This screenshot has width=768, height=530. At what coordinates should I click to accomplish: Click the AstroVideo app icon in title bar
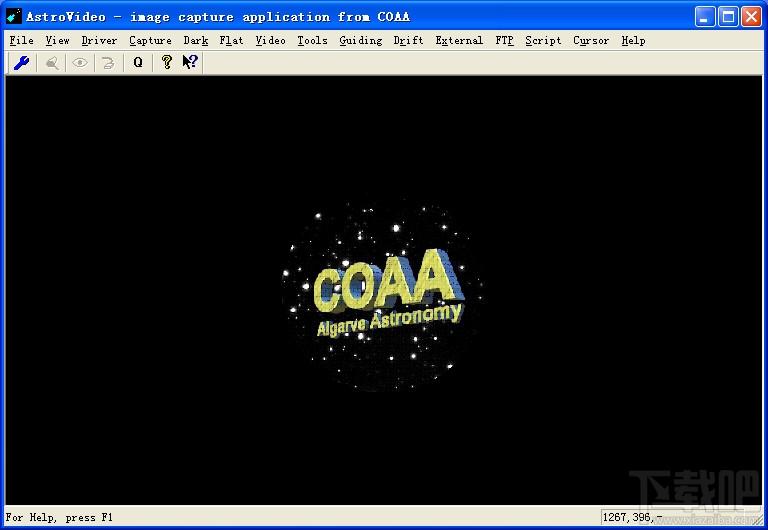point(14,16)
